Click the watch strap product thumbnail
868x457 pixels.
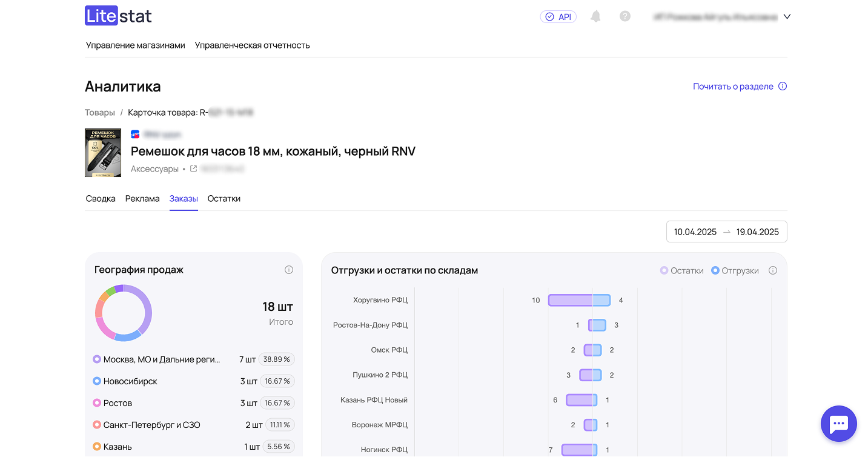pos(103,152)
